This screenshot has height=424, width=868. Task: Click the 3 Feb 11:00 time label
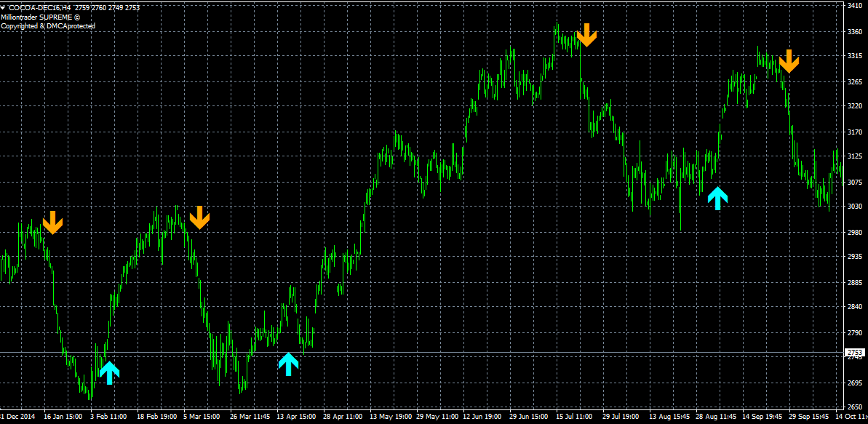[x=108, y=416]
